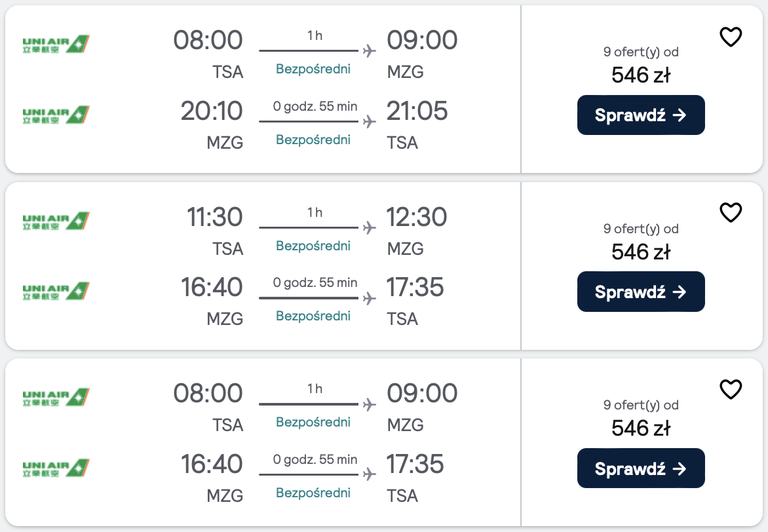768x532 pixels.
Task: Click Sprawdź on the offer returning at 20:10
Action: pos(640,115)
